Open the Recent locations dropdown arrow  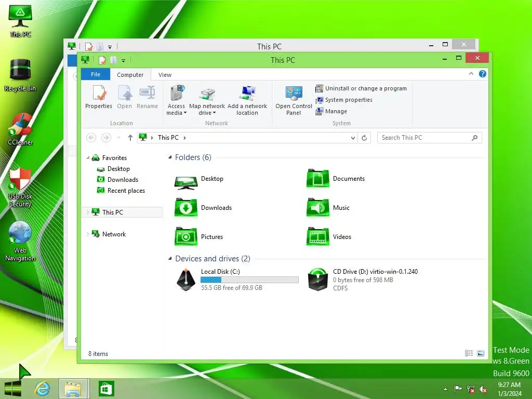[x=118, y=138]
